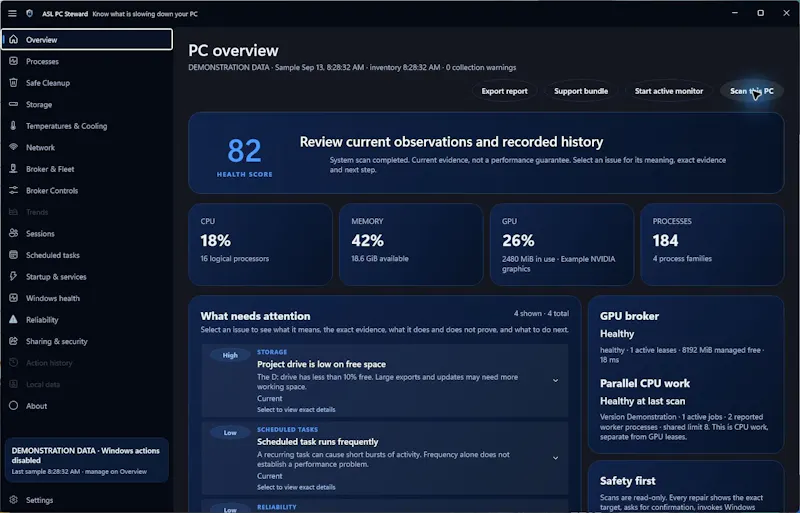Open the Windows health page
This screenshot has width=800, height=513.
[x=87, y=298]
